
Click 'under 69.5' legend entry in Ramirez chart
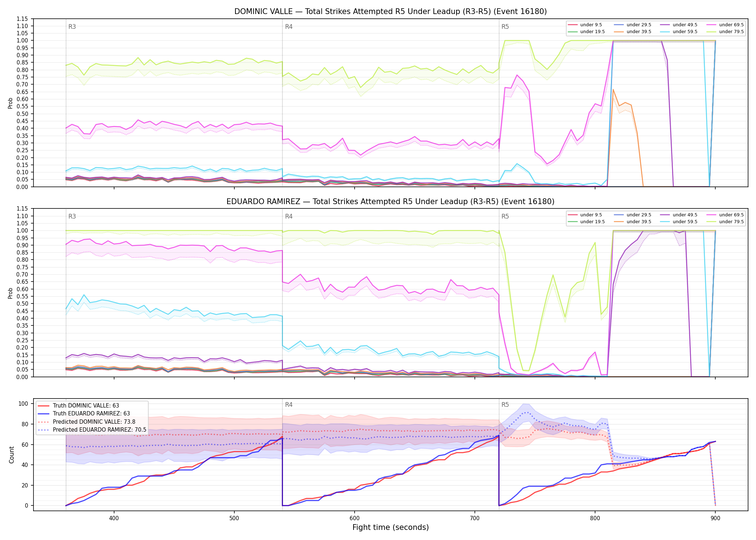[725, 215]
